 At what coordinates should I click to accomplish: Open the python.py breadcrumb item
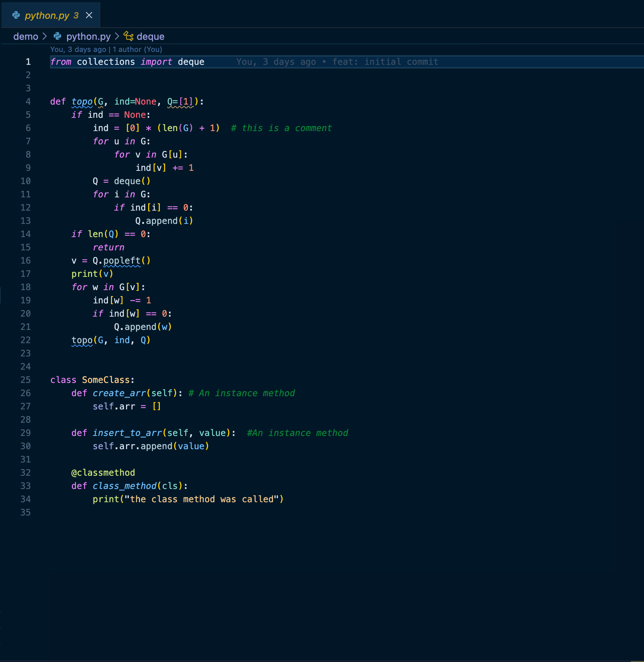pos(88,36)
